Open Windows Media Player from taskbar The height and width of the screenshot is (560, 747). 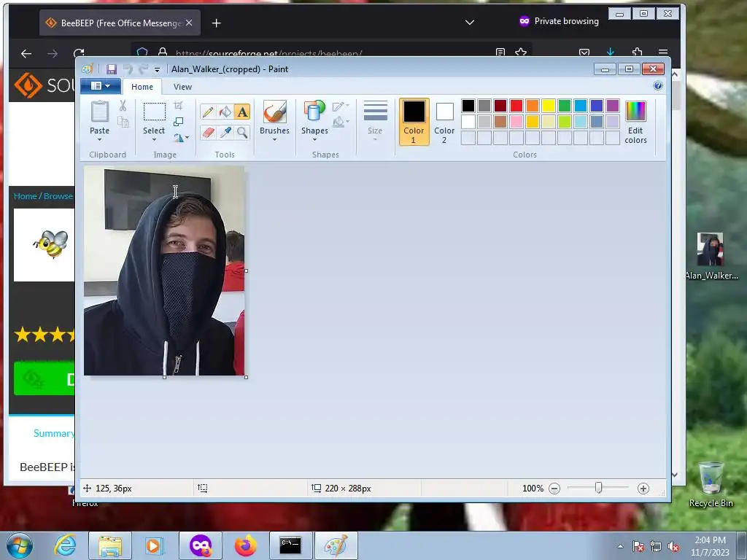[154, 545]
